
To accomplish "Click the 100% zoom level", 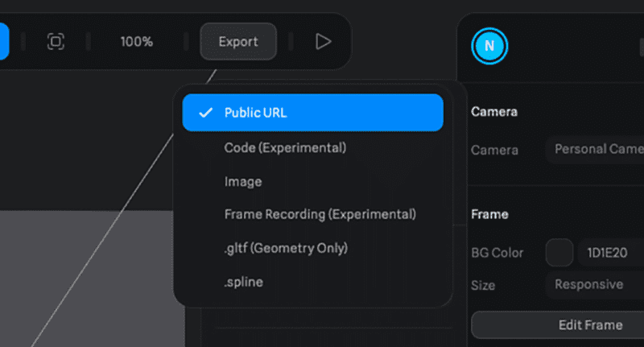I will click(137, 41).
